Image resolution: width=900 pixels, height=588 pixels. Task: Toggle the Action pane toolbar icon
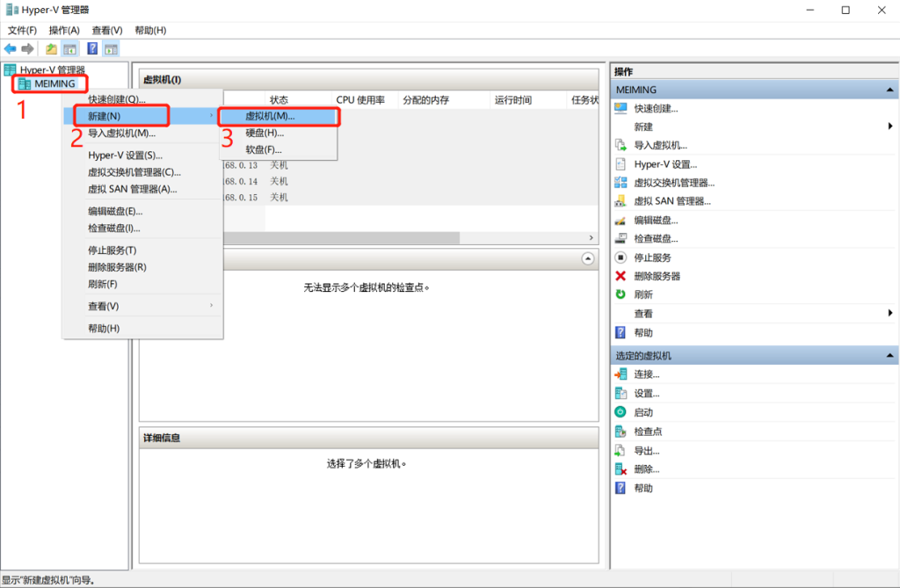(111, 49)
